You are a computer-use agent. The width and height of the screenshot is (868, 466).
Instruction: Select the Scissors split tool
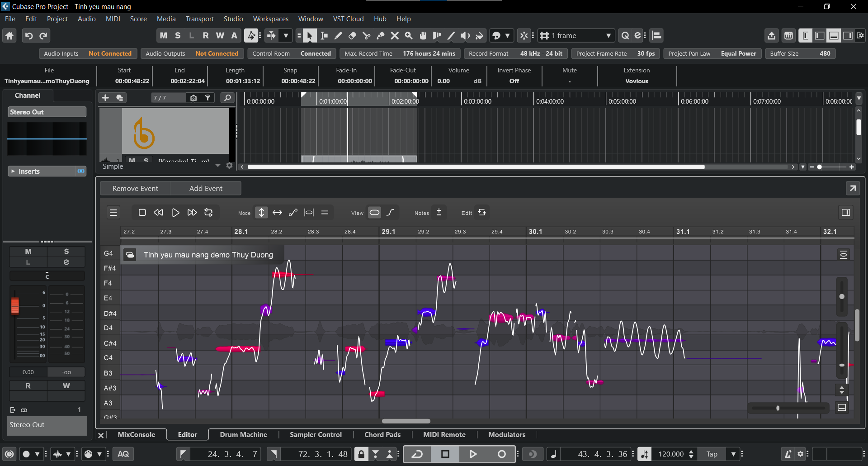pos(367,36)
